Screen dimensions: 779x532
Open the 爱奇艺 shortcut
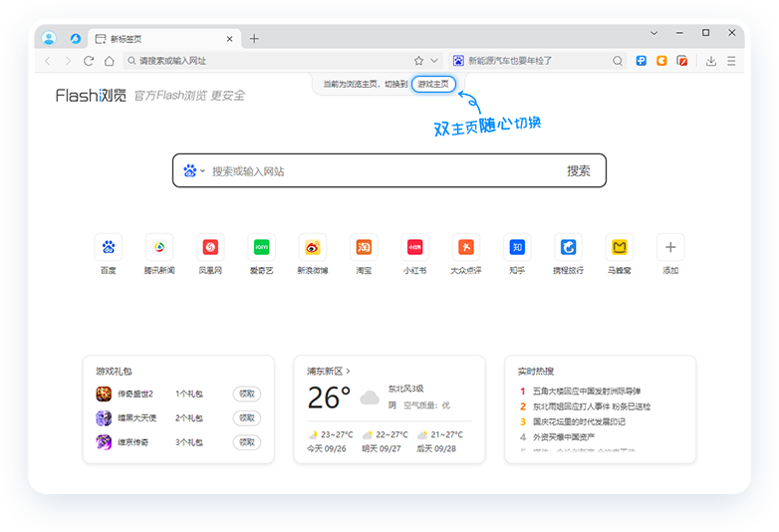[x=261, y=254]
